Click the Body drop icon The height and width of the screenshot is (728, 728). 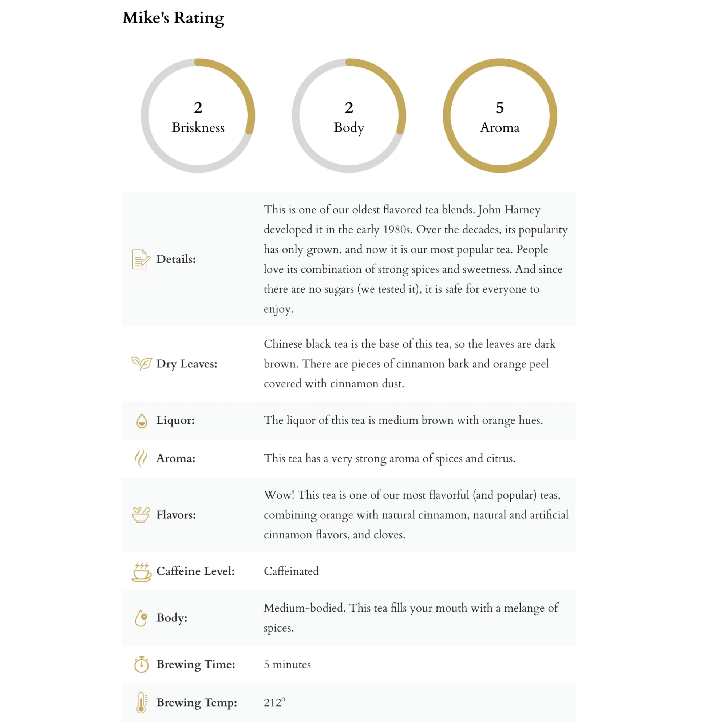(x=141, y=618)
